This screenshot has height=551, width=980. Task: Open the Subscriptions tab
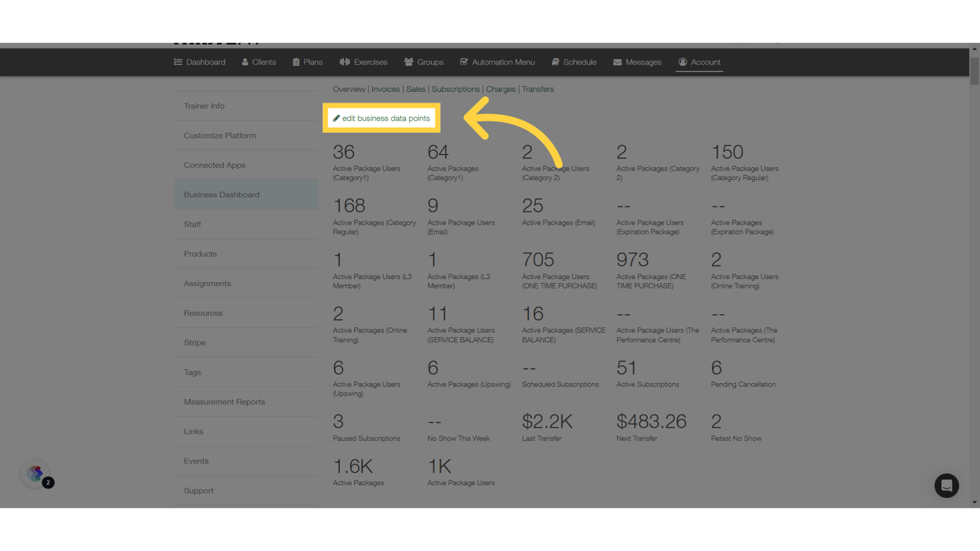pos(456,89)
